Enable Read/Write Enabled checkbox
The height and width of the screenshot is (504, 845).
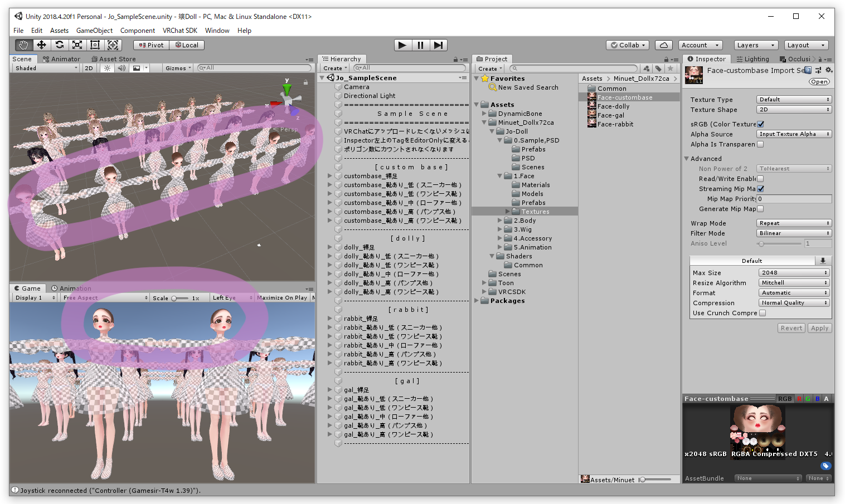pos(760,179)
